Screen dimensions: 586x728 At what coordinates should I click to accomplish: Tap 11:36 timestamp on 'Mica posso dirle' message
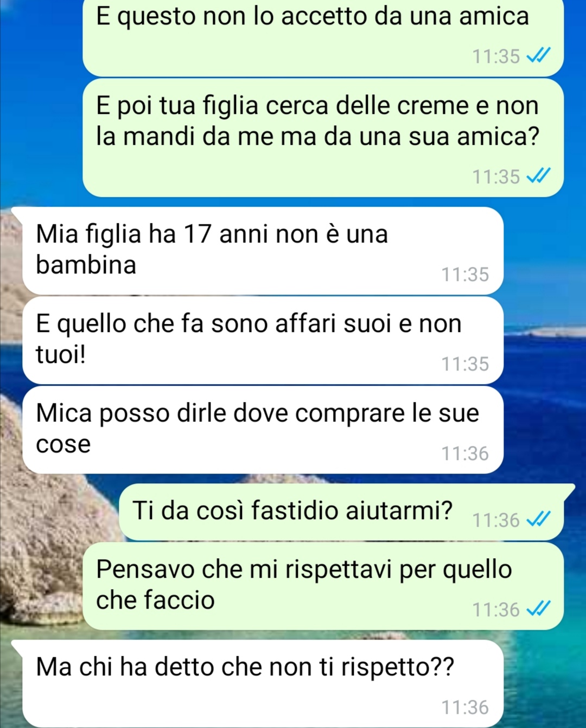465,454
